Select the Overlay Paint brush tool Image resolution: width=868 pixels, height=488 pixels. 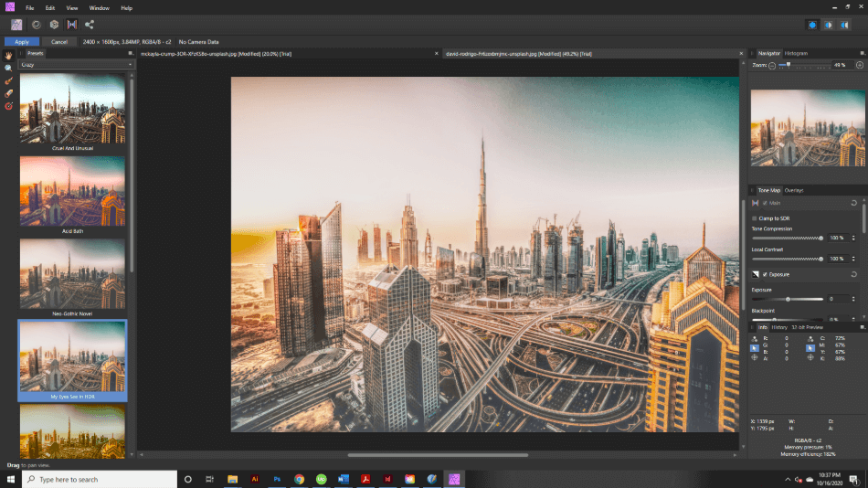tap(8, 80)
